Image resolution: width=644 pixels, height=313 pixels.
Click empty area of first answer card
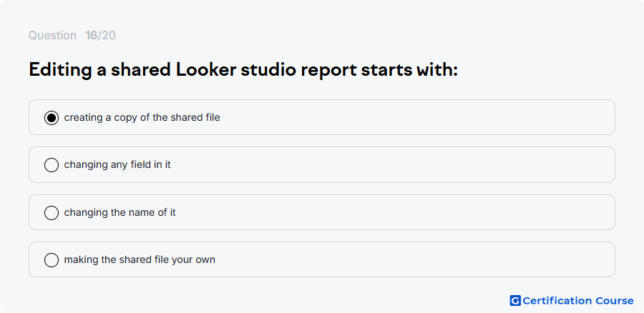click(411, 117)
